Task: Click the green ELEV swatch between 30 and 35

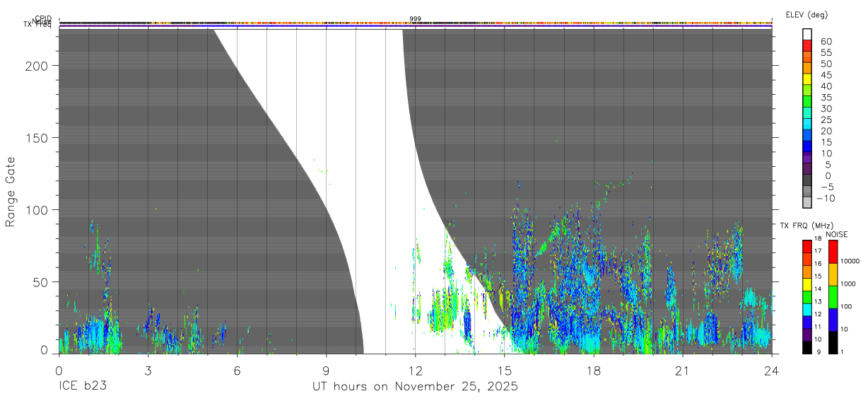Action: point(807,103)
